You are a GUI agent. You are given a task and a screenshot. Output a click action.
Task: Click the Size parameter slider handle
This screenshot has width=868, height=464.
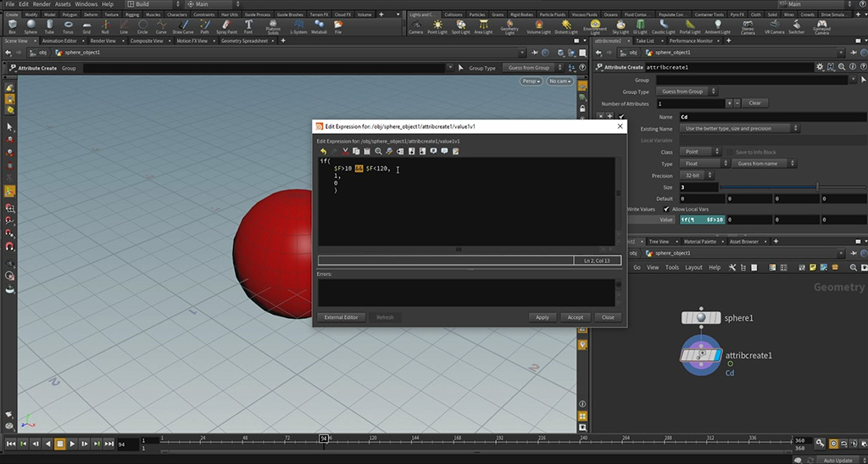click(x=817, y=187)
